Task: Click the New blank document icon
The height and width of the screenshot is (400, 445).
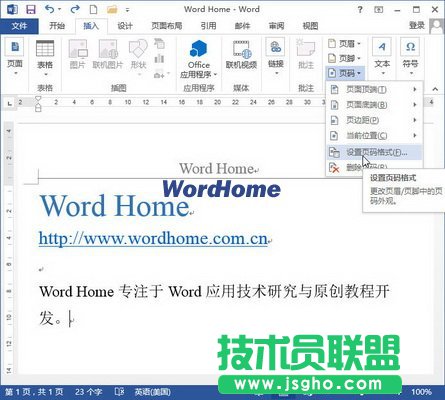Action: [x=94, y=9]
